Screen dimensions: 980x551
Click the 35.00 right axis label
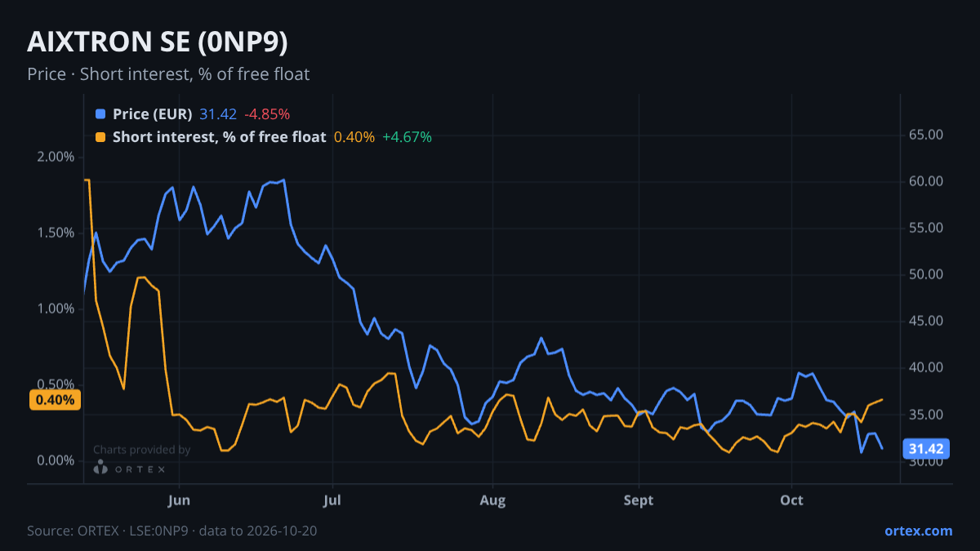[x=926, y=415]
